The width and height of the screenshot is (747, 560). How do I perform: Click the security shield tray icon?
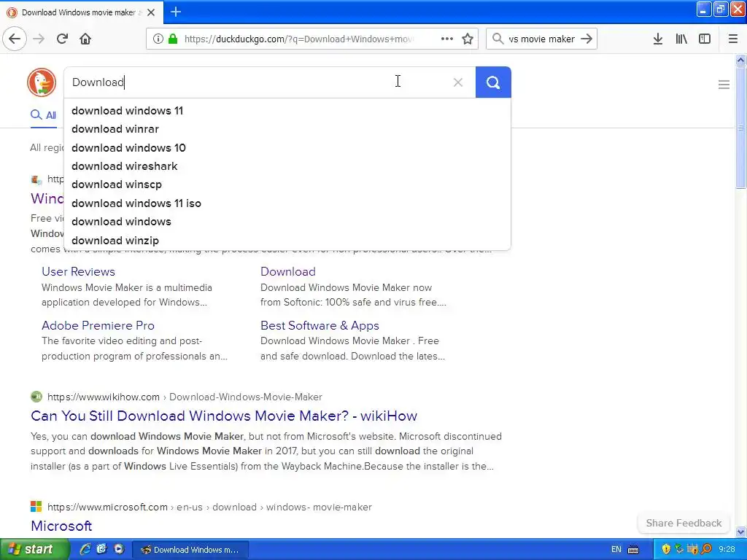click(x=666, y=550)
